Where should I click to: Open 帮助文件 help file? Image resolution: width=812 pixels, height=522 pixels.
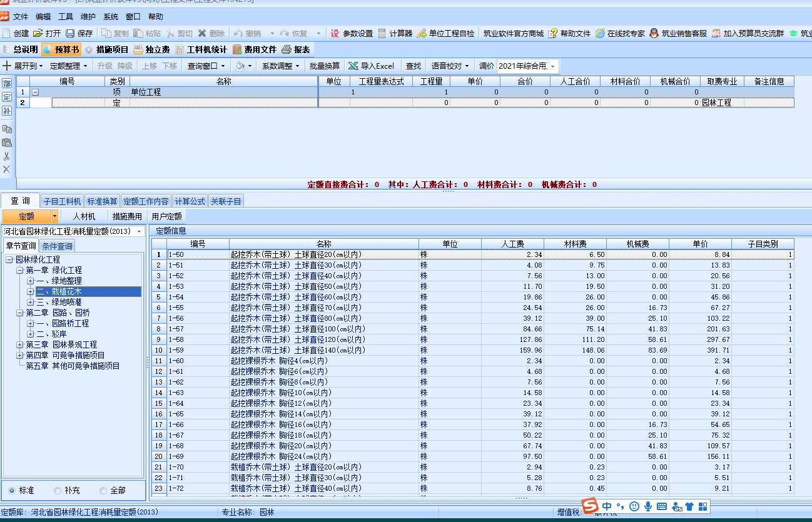569,33
